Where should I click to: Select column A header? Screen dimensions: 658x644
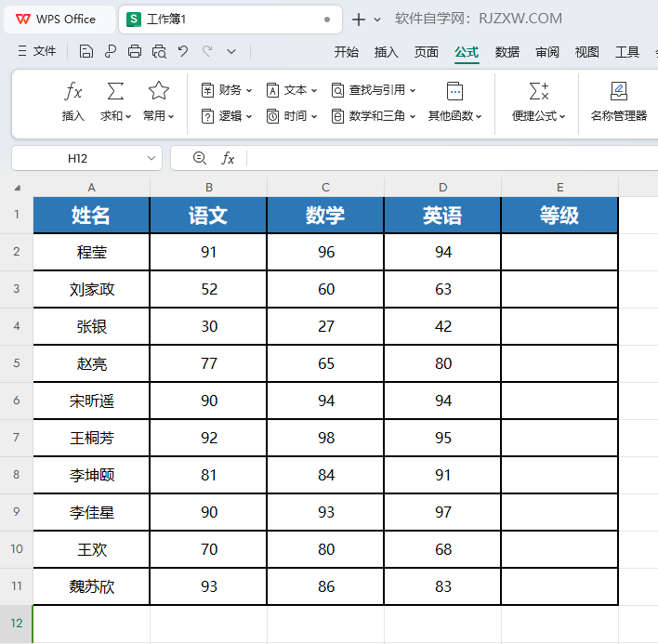pos(91,188)
